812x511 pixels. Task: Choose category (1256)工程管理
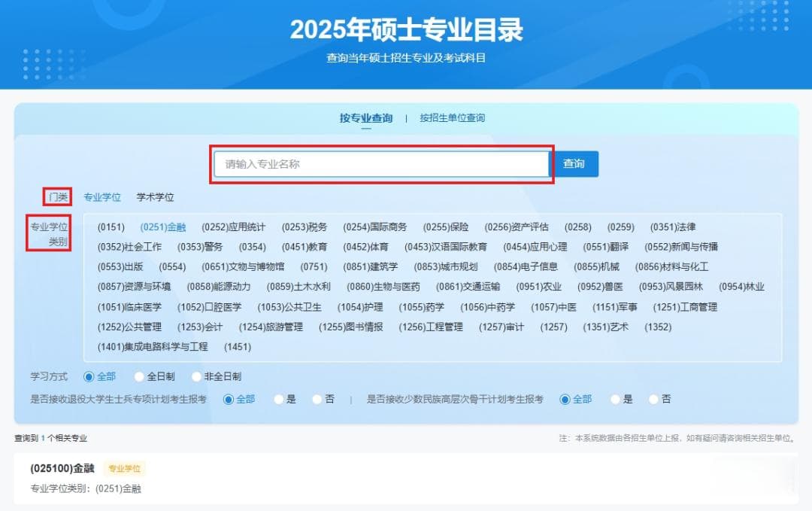coord(430,327)
